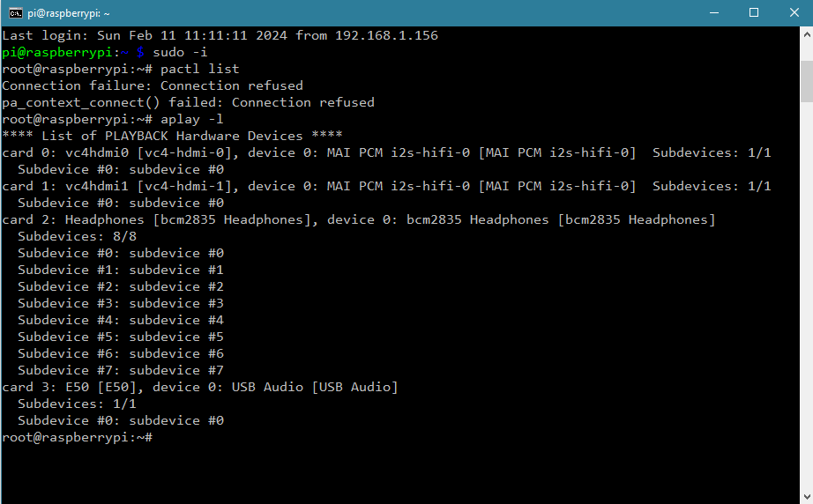This screenshot has width=813, height=504.
Task: Click the 'card 3: E50' line
Action: pyautogui.click(x=199, y=387)
